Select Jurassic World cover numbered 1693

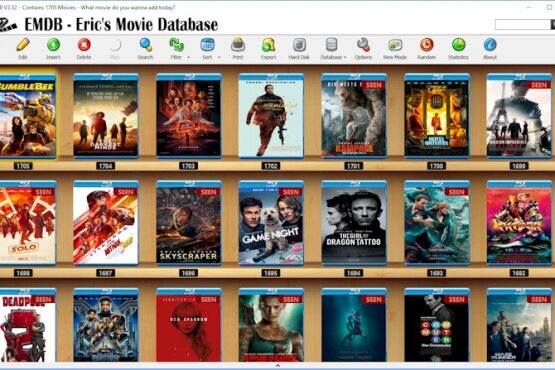coord(437,223)
